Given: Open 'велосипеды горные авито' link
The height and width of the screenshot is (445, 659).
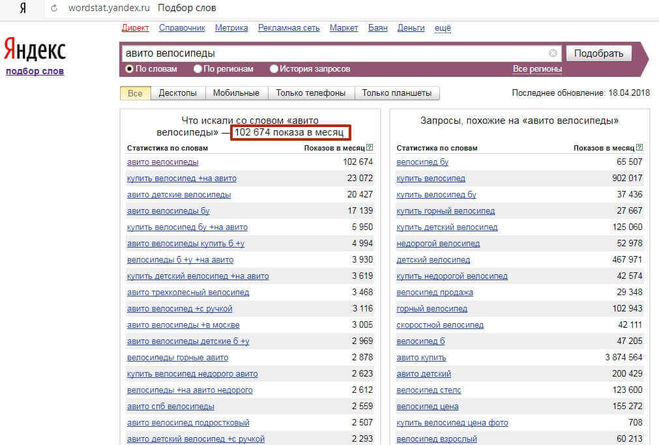Looking at the screenshot, I should point(178,358).
